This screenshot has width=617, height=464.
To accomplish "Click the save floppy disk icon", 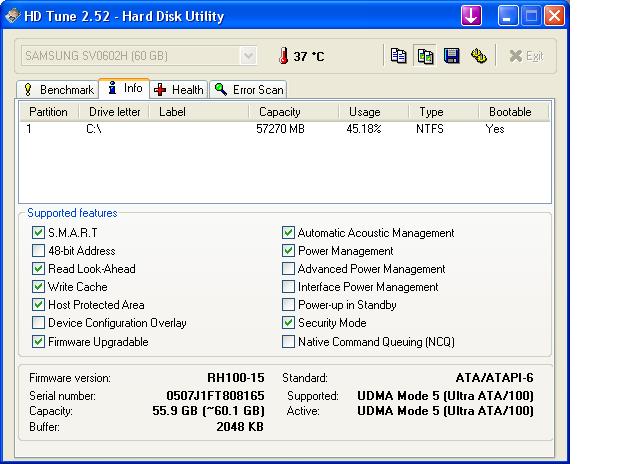I will click(451, 56).
